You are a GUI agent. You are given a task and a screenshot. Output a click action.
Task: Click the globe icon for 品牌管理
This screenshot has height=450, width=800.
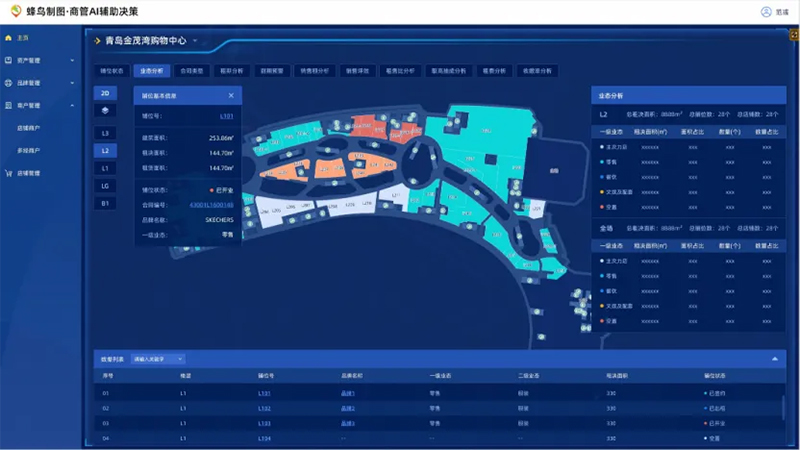[x=9, y=83]
